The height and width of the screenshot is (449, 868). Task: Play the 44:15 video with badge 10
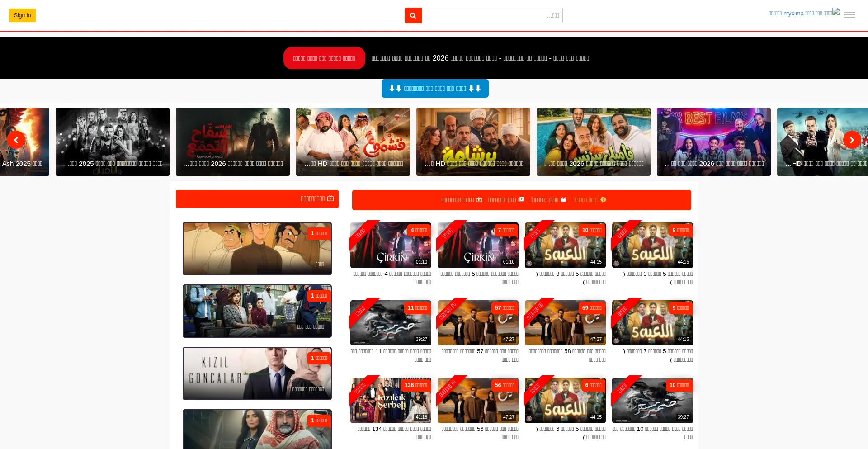[x=565, y=245]
